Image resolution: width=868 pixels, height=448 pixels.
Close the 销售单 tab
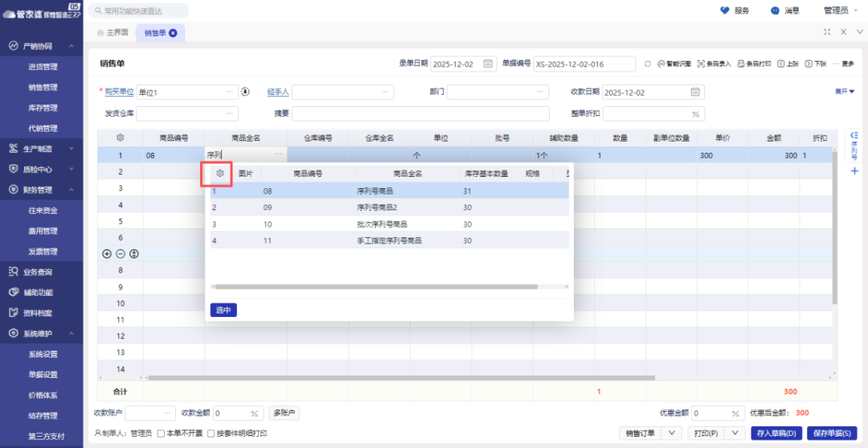pyautogui.click(x=174, y=33)
